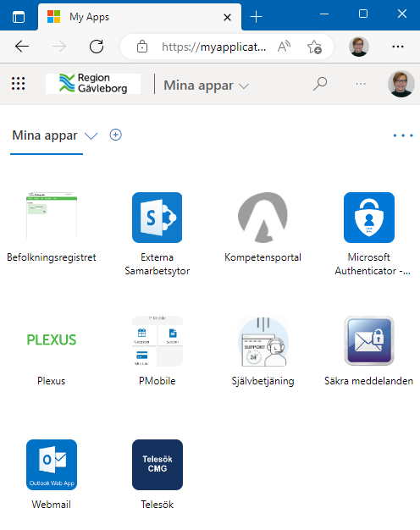Click the browser address bar
420x530 pixels.
coord(213,47)
